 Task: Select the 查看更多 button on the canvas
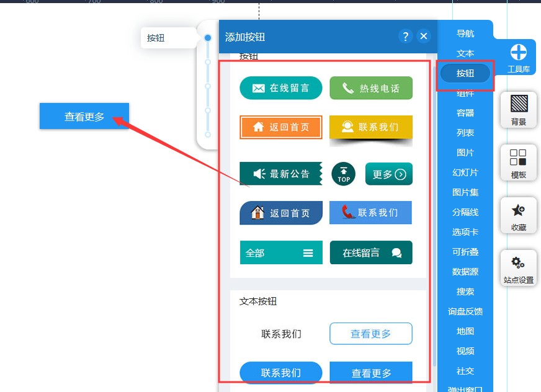click(x=84, y=116)
